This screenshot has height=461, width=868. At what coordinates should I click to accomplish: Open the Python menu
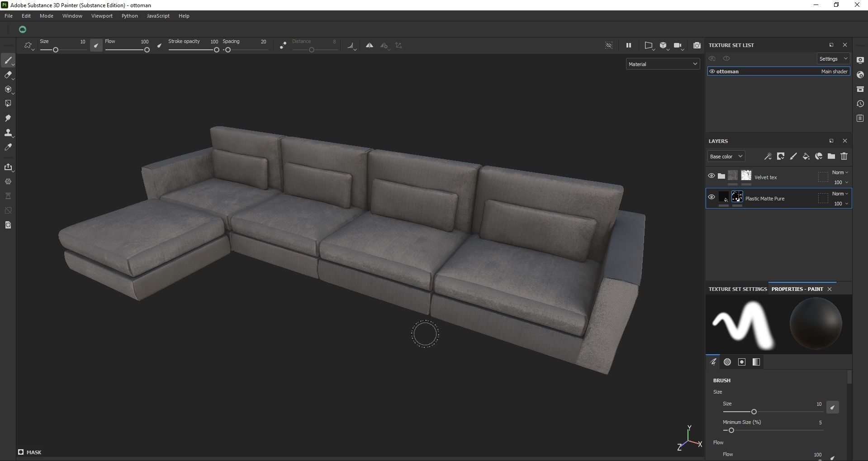pos(130,16)
